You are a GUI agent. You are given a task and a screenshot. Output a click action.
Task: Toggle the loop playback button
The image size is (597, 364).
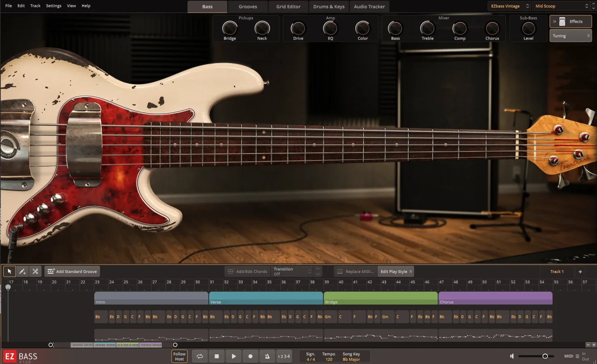pos(200,356)
